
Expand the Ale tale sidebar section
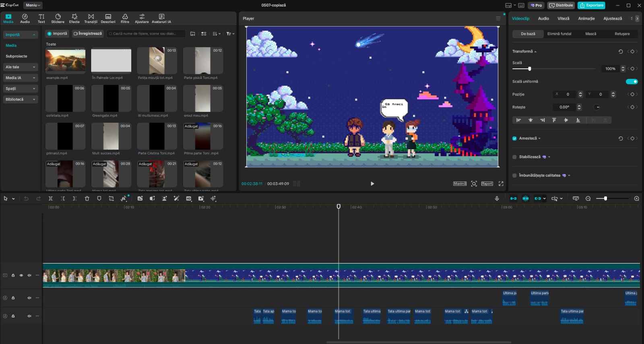pos(20,67)
